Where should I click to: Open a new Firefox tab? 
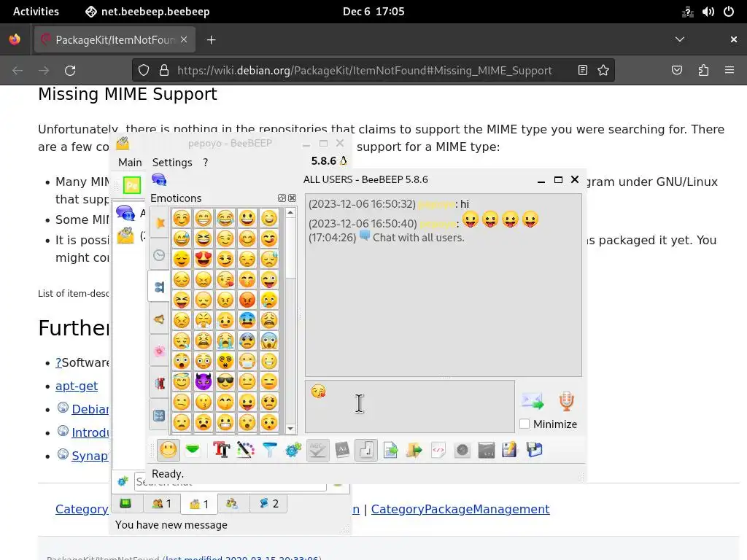(211, 40)
